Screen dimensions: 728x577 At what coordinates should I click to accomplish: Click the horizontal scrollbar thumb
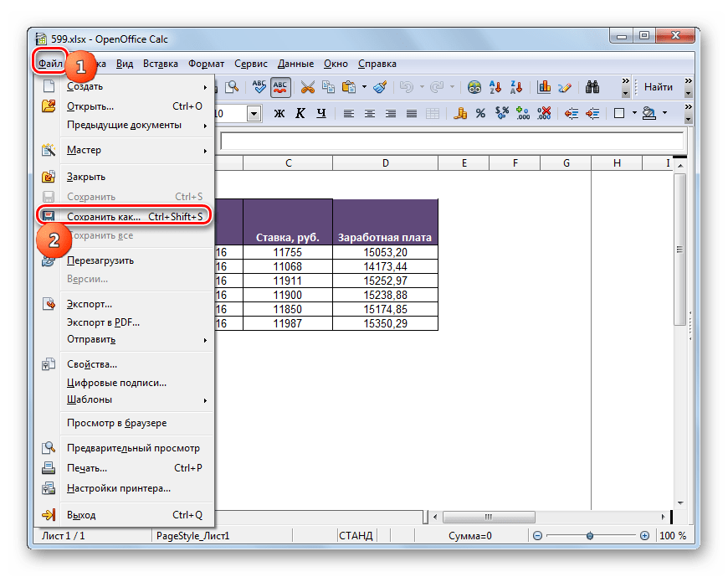[x=489, y=517]
